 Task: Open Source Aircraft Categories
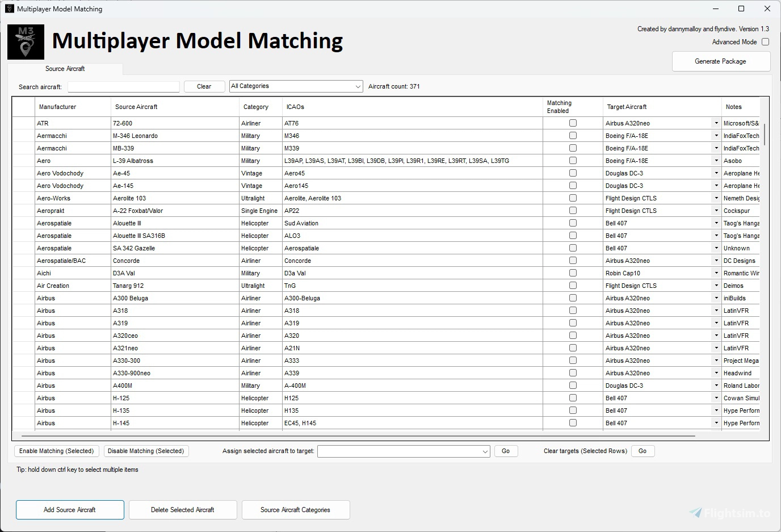click(x=295, y=510)
